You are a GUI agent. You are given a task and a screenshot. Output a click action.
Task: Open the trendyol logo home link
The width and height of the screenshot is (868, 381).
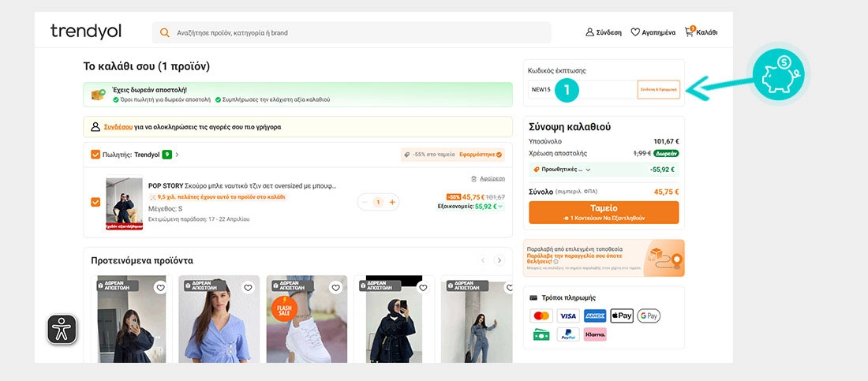point(86,32)
